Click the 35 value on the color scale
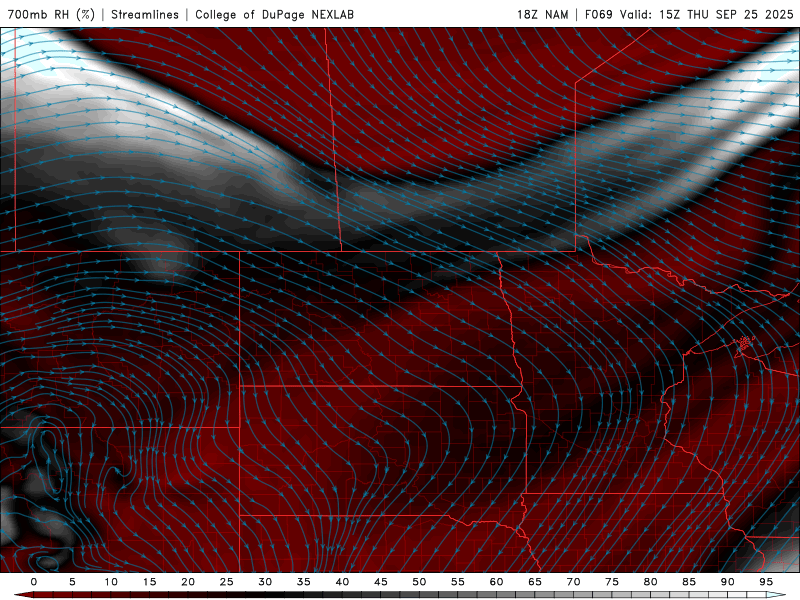 click(x=304, y=582)
